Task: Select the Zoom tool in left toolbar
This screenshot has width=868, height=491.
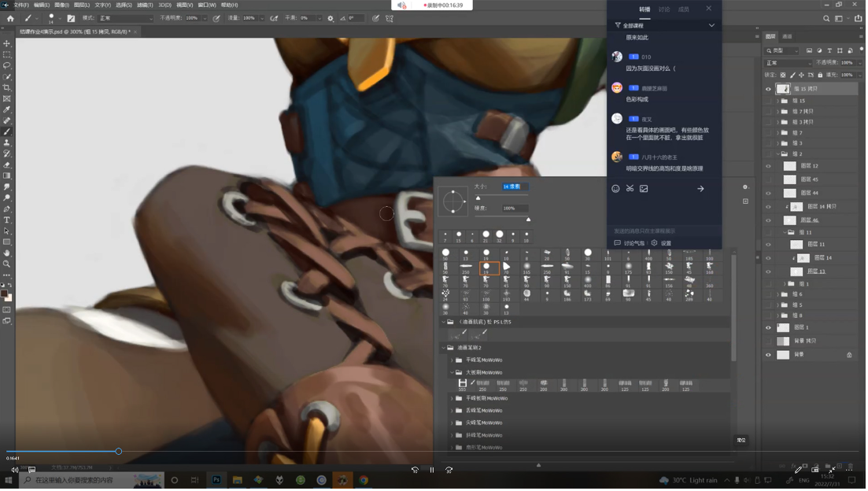Action: pyautogui.click(x=6, y=264)
